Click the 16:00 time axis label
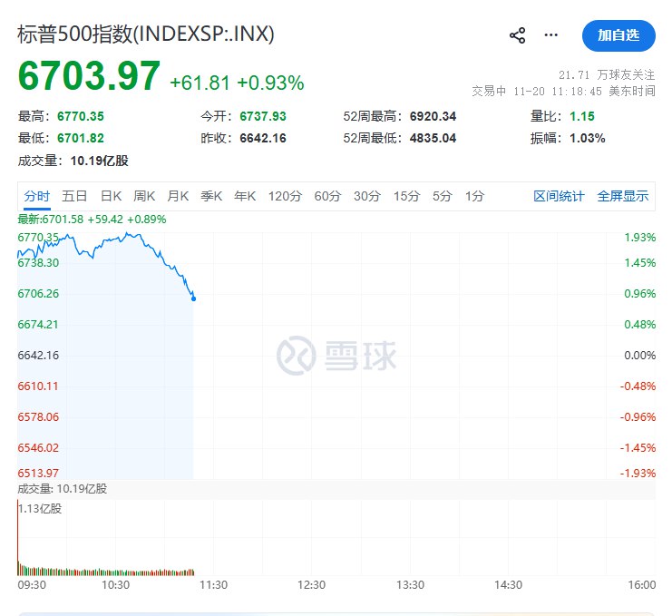 641,585
